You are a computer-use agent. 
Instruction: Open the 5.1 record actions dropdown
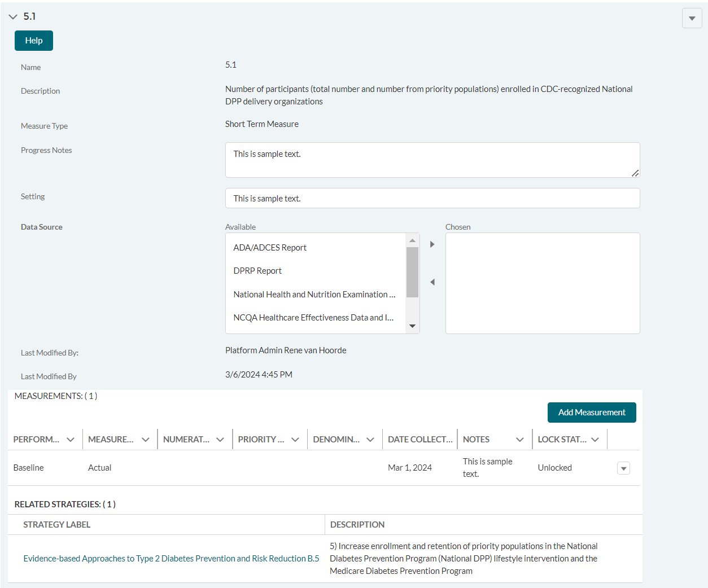click(692, 18)
